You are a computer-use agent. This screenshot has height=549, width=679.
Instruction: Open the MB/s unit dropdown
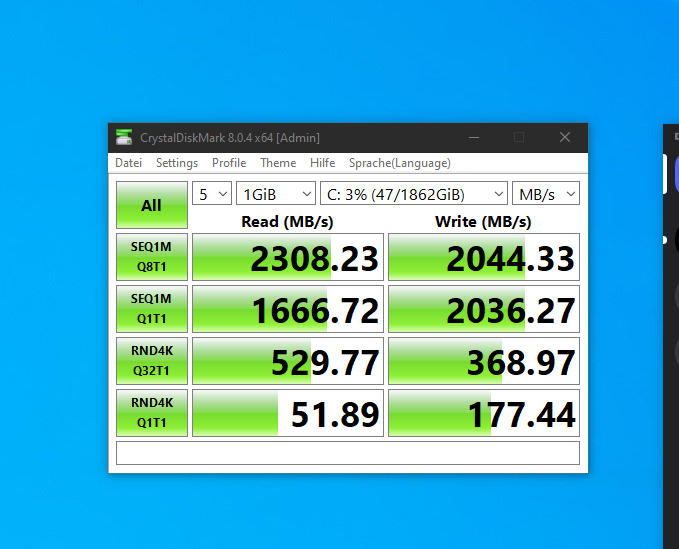coord(546,194)
